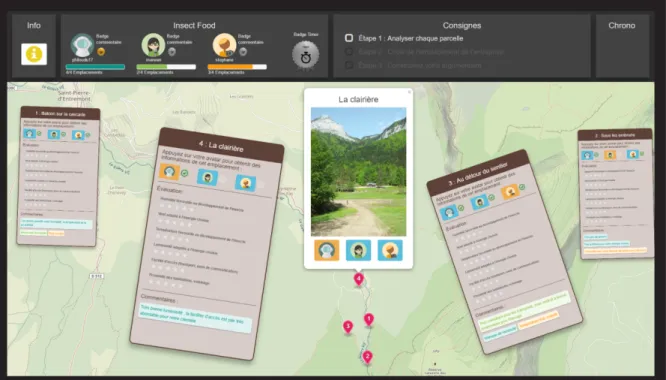Click map pin number 2
The height and width of the screenshot is (380, 666).
click(367, 357)
